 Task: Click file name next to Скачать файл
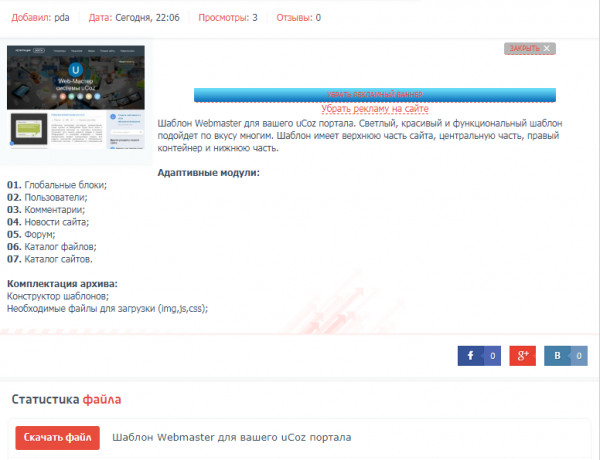[232, 437]
